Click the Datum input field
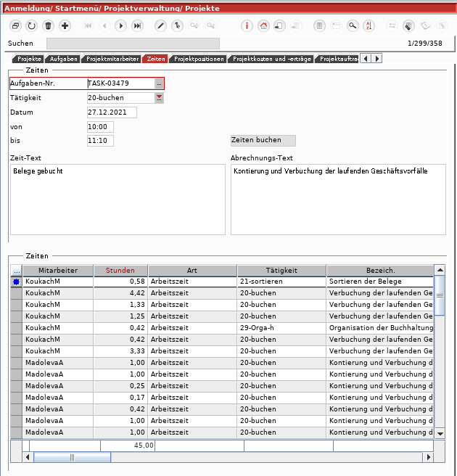This screenshot has height=476, width=457. coord(112,112)
